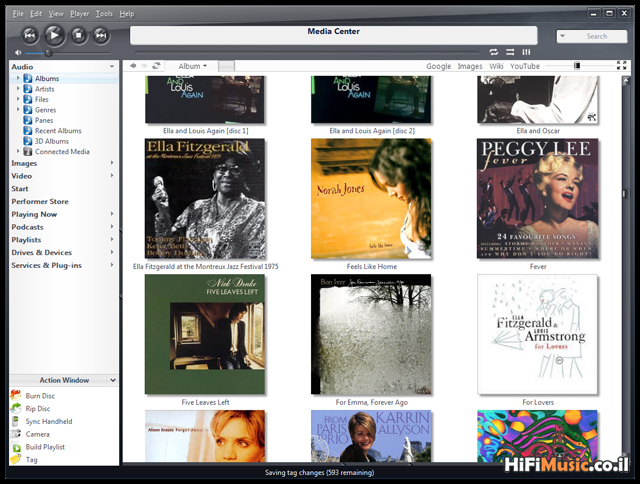Expand the Video section
Viewport: 640px width, 484px height.
point(112,175)
